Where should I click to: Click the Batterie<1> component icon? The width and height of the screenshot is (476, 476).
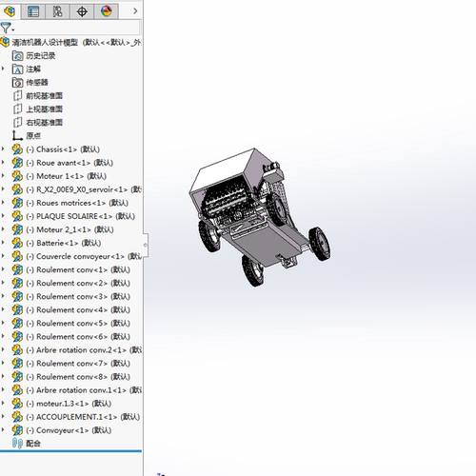[17, 243]
